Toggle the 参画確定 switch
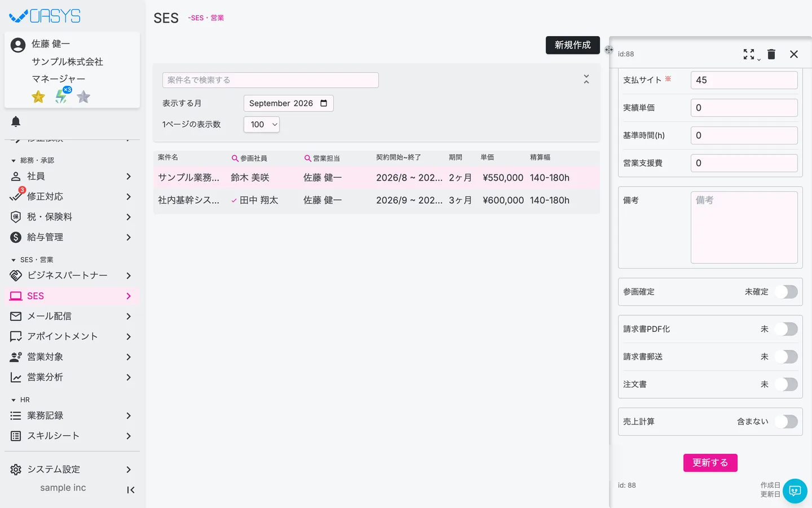This screenshot has width=812, height=508. point(786,292)
